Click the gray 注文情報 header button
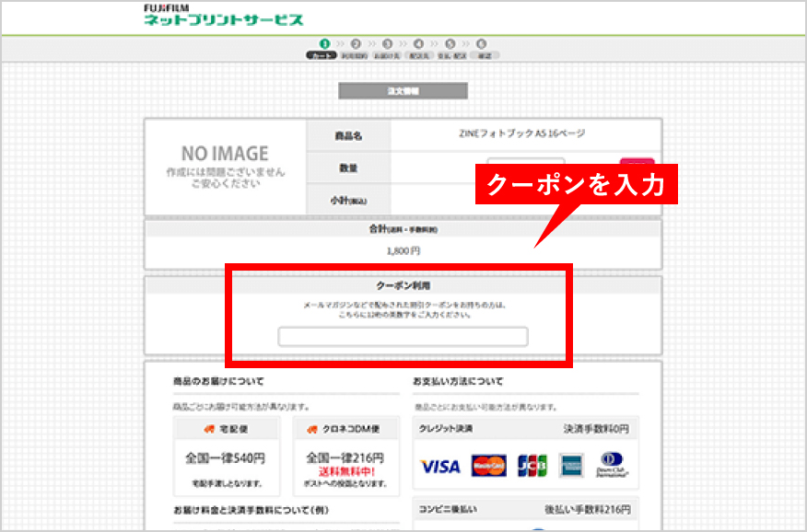The height and width of the screenshot is (532, 807). 403,91
